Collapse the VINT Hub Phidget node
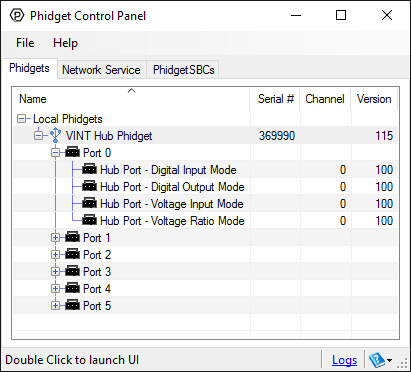This screenshot has width=411, height=372. 38,136
